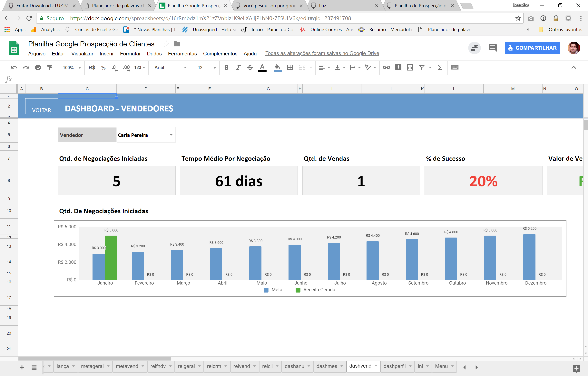Screen dimensions: 588x376
Task: Pick a fill color
Action: [277, 68]
